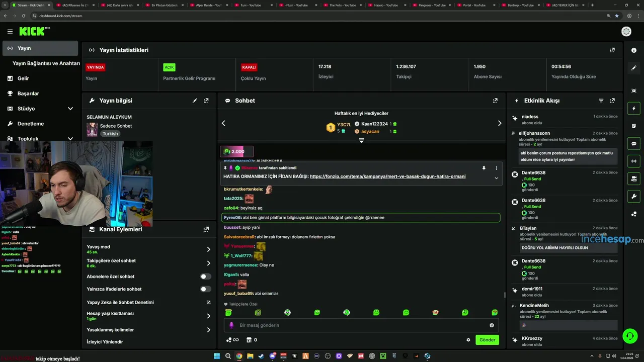Open Yayın Bağlantısı ve Anahtarı page
This screenshot has width=644, height=362.
tap(46, 63)
